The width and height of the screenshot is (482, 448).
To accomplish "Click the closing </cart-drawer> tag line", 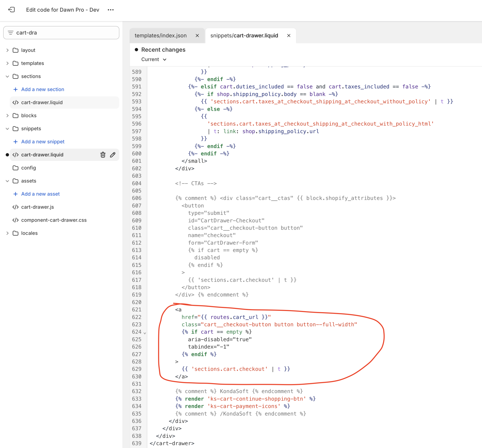I will tap(172, 443).
